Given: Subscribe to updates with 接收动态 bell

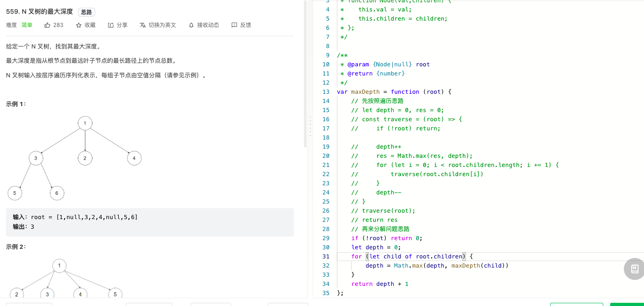Looking at the screenshot, I should coord(204,25).
